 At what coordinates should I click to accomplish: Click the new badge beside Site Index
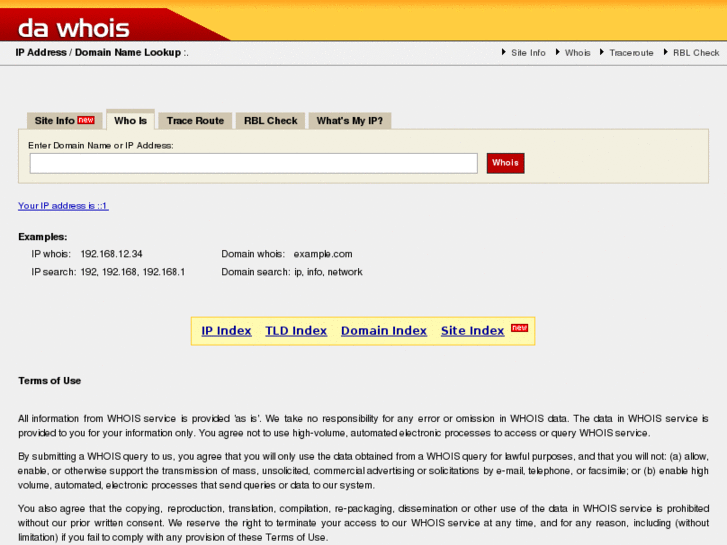[519, 328]
